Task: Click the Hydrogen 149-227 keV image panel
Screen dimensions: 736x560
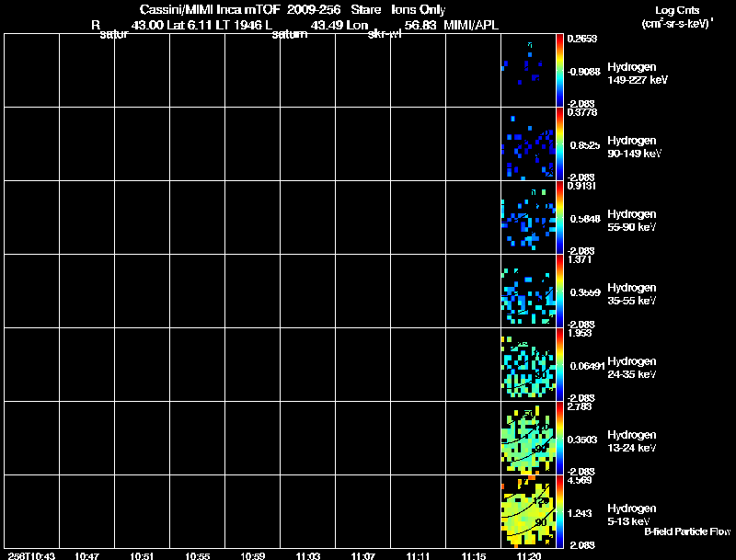Action: pyautogui.click(x=528, y=71)
